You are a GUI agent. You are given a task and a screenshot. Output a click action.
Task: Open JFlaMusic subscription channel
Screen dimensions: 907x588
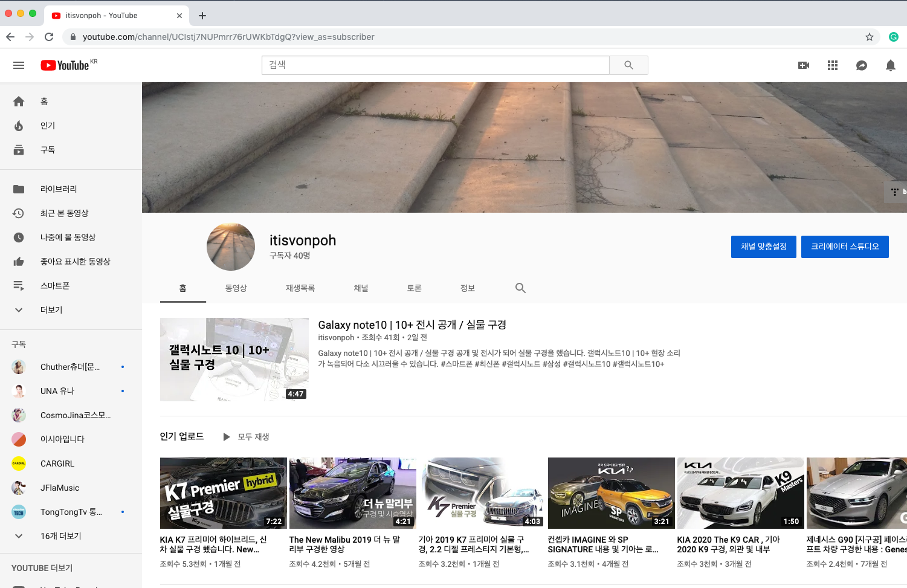coord(71,488)
